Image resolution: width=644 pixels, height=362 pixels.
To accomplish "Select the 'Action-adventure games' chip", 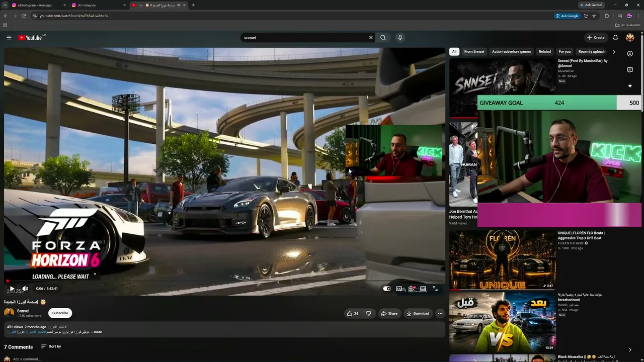I will (511, 52).
